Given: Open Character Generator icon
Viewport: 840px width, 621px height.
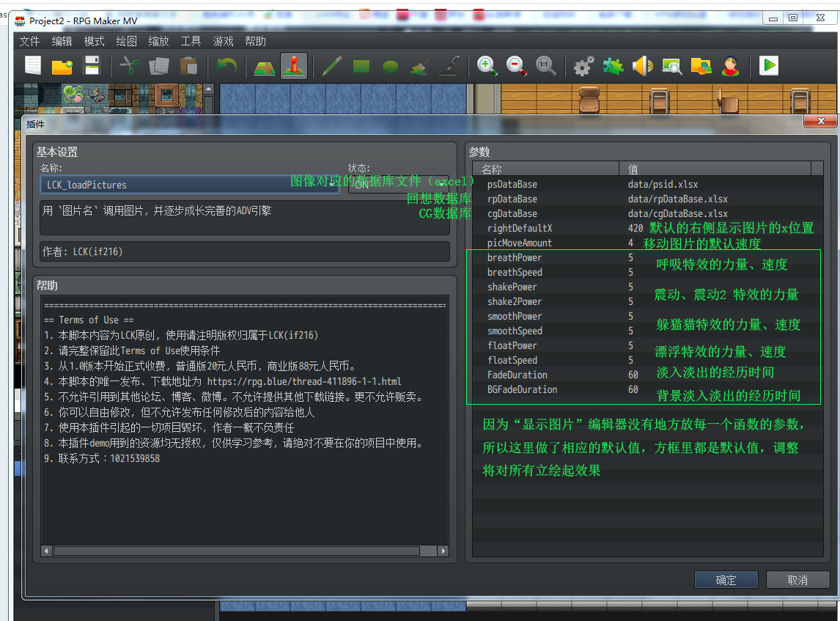Looking at the screenshot, I should [x=731, y=66].
